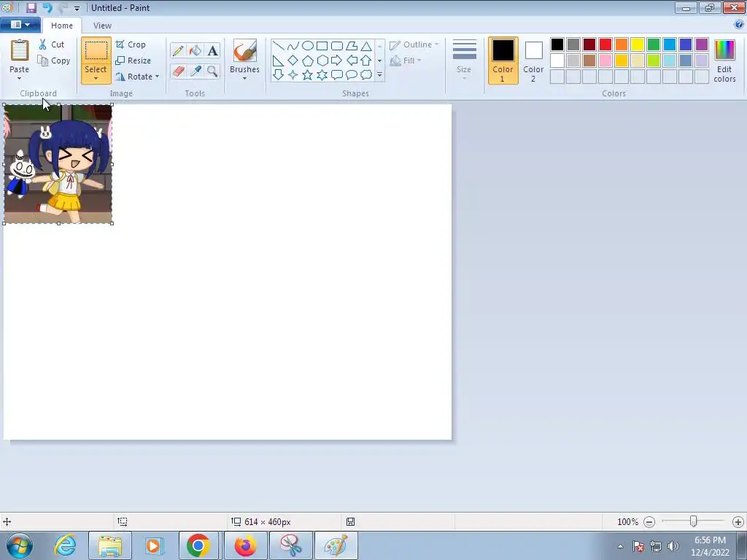747x560 pixels.
Task: Activate Color 1 foreground selector
Action: (503, 61)
